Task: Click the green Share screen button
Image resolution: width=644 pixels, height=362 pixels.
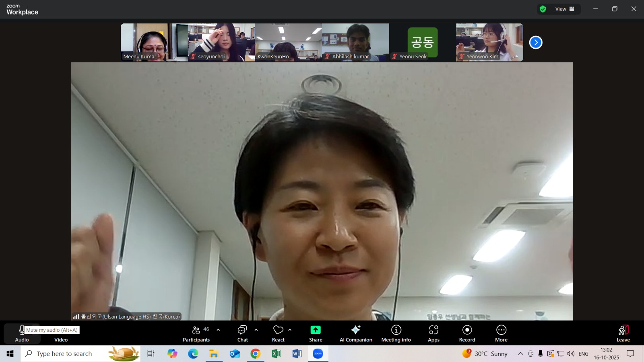Action: [316, 333]
